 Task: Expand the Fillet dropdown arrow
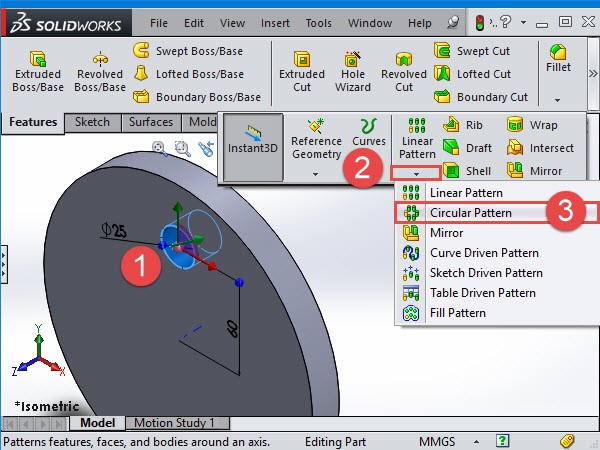point(558,100)
